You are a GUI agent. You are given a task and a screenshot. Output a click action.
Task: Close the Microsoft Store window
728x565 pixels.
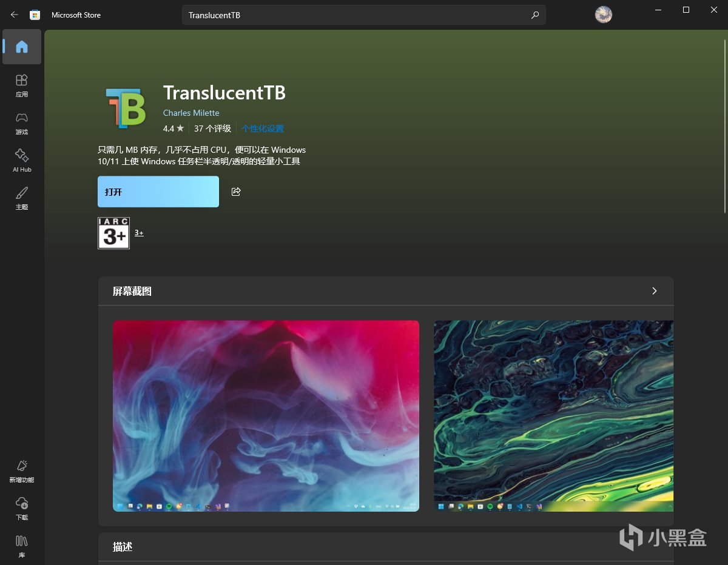tap(714, 10)
